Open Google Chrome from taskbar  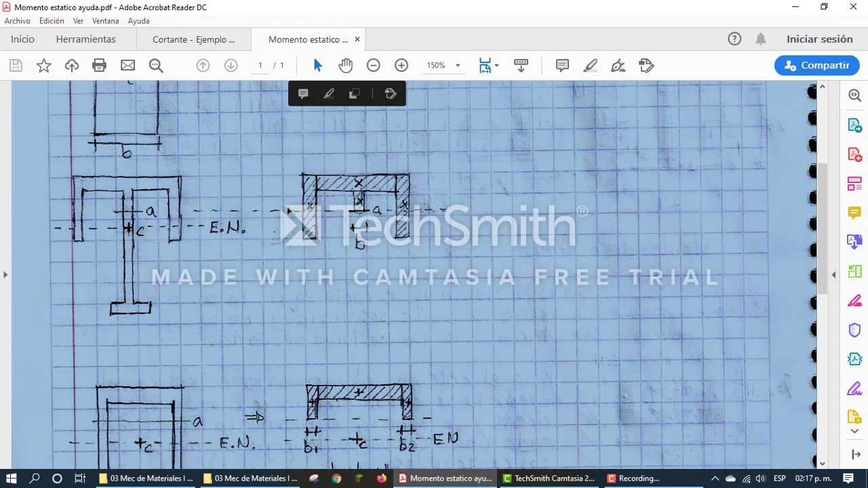(x=336, y=479)
